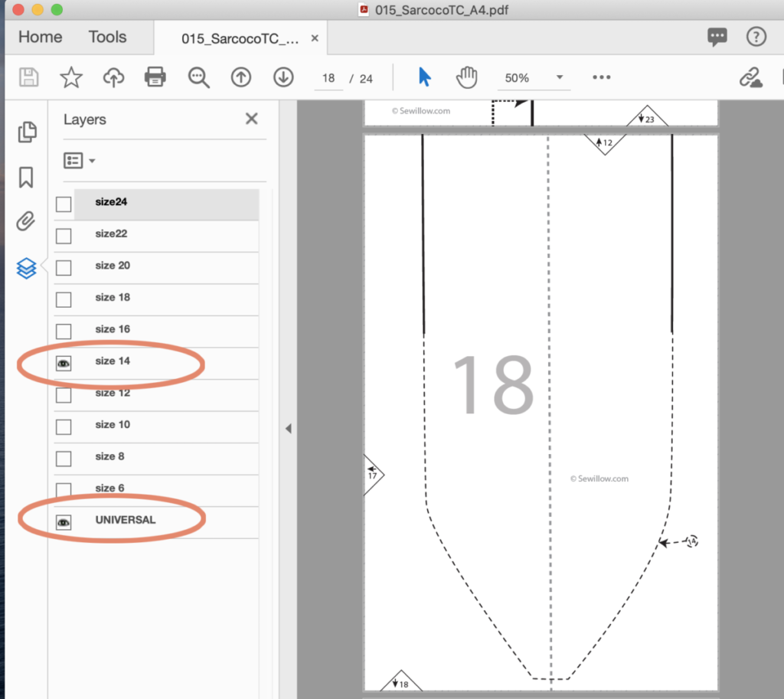This screenshot has width=784, height=699.
Task: Close the Layers panel
Action: (251, 119)
